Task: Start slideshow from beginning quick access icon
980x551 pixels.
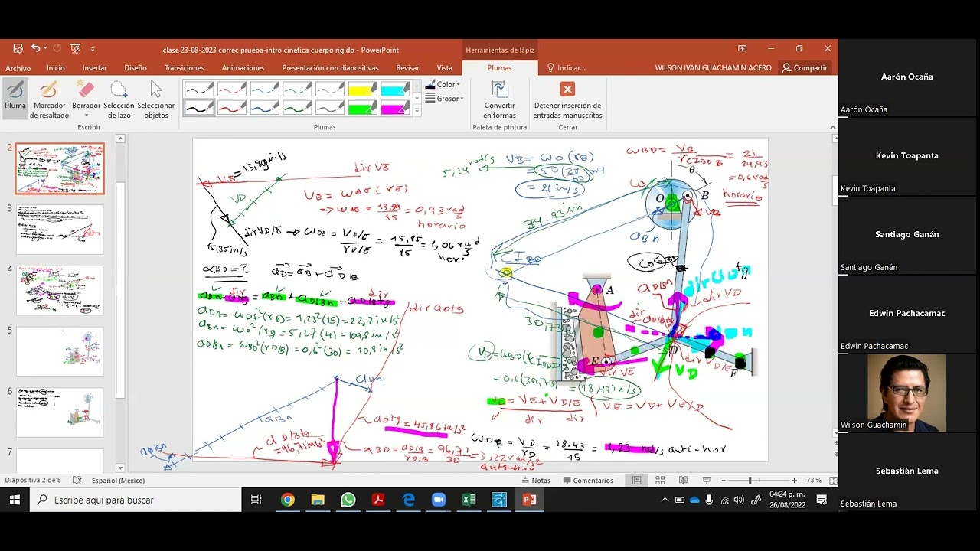Action: pos(75,49)
